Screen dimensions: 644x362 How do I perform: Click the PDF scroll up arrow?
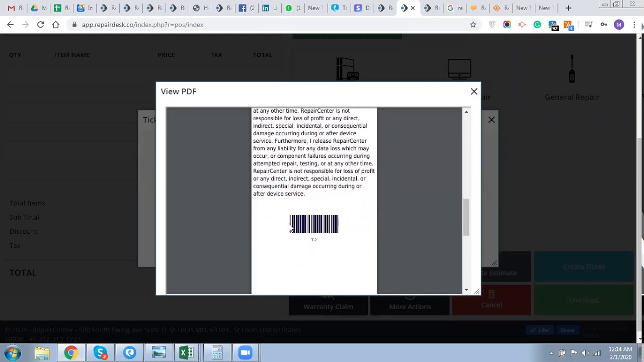tap(466, 112)
